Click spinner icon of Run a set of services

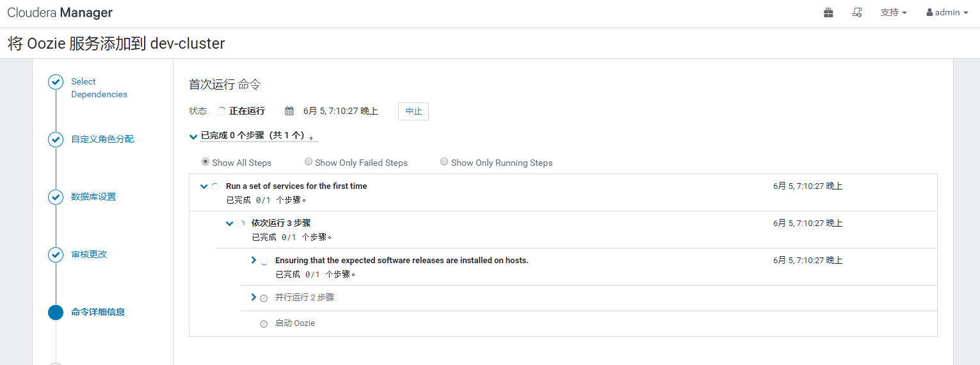215,186
